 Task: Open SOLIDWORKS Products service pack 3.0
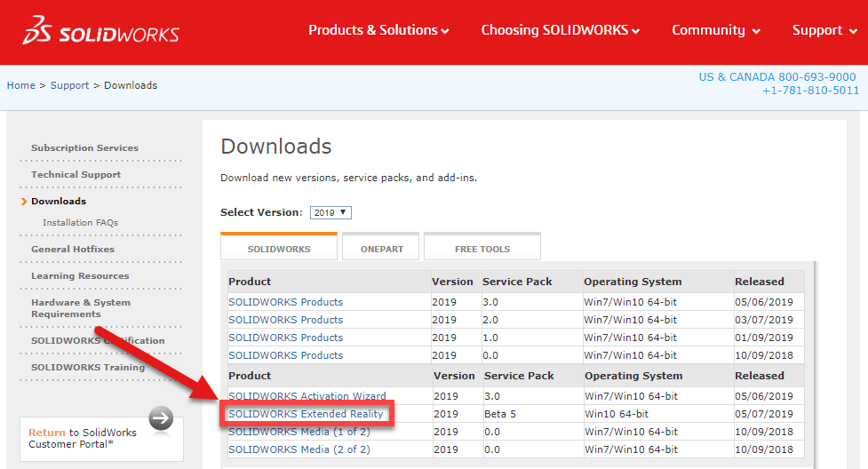tap(286, 302)
